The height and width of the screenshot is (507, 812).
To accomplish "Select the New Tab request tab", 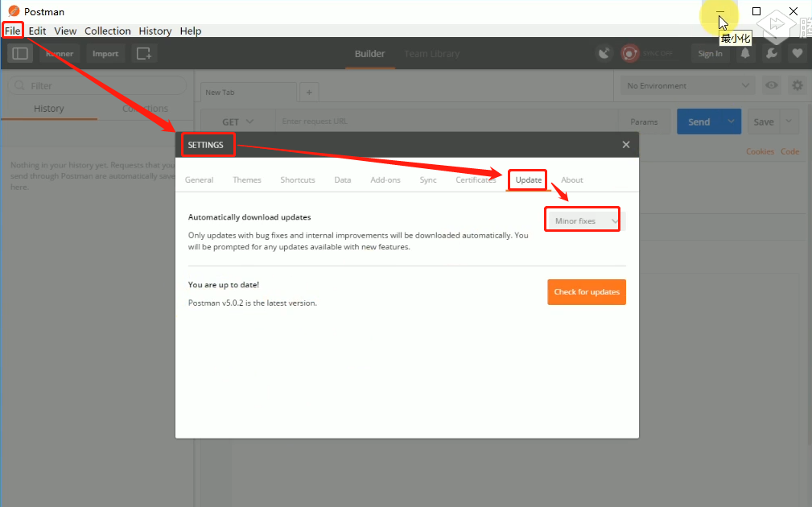I will point(249,93).
